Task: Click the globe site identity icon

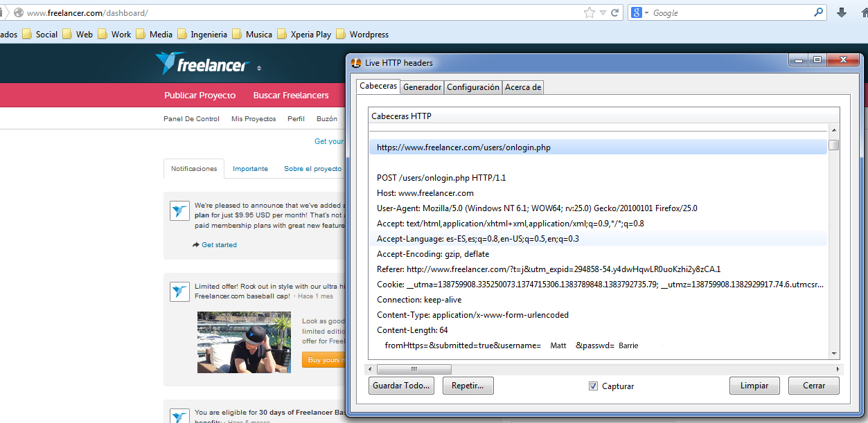Action: 19,13
